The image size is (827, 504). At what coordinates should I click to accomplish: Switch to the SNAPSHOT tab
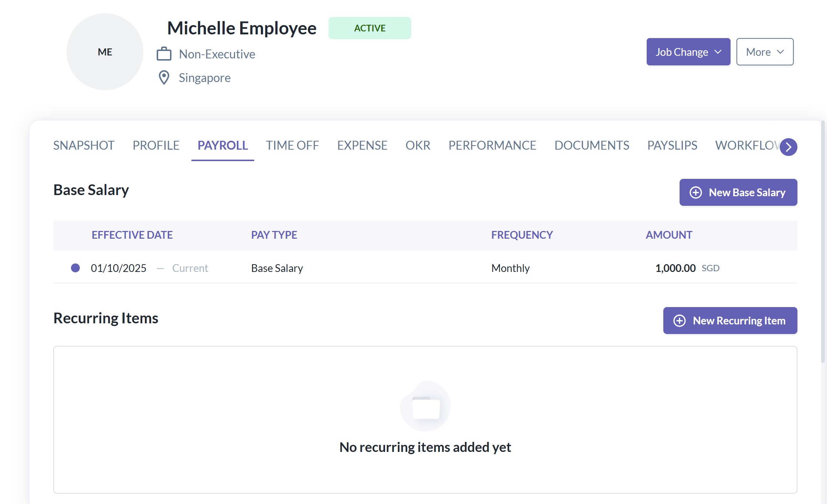click(84, 146)
